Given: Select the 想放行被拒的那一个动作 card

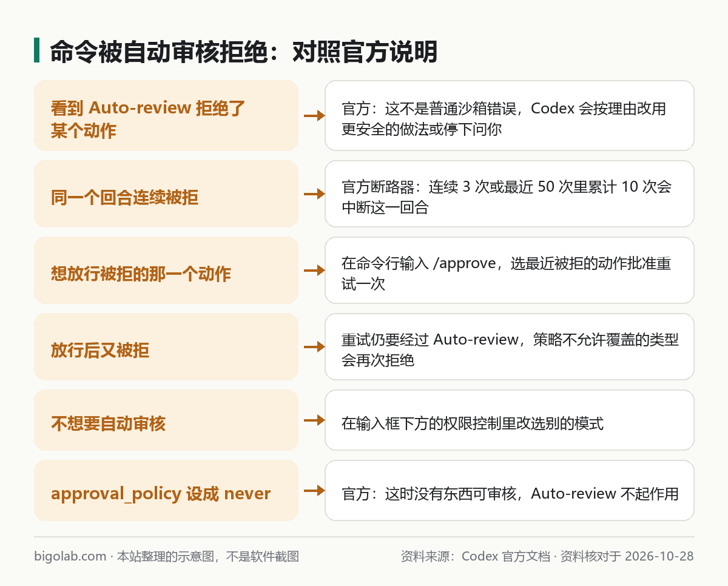Looking at the screenshot, I should pos(166,270).
